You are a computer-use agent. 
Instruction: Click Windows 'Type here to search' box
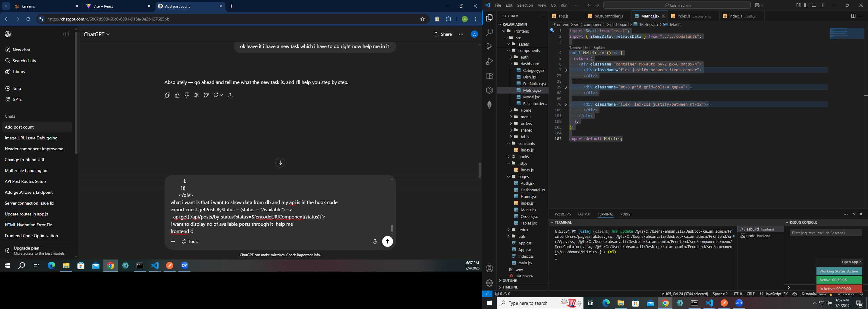point(540,303)
